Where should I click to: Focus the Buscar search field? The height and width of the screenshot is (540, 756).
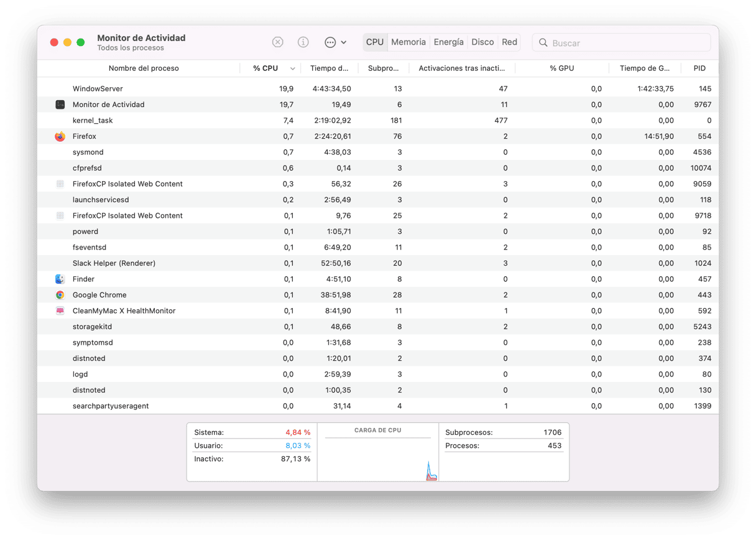622,42
